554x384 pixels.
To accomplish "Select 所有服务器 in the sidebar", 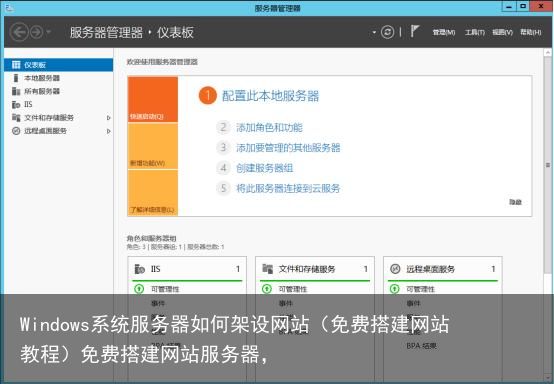I will coord(59,91).
